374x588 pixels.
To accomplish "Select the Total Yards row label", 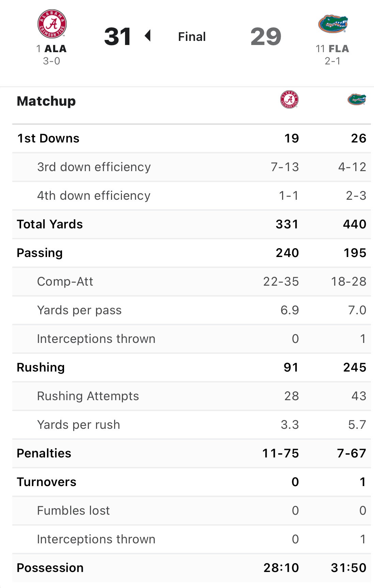I will click(50, 224).
